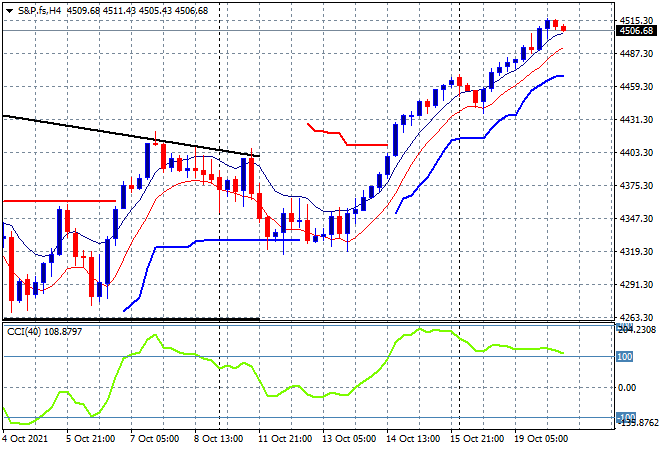Click the chart title dropdown triangle beside S&P.fs,H4
The image size is (660, 450).
[x=9, y=11]
